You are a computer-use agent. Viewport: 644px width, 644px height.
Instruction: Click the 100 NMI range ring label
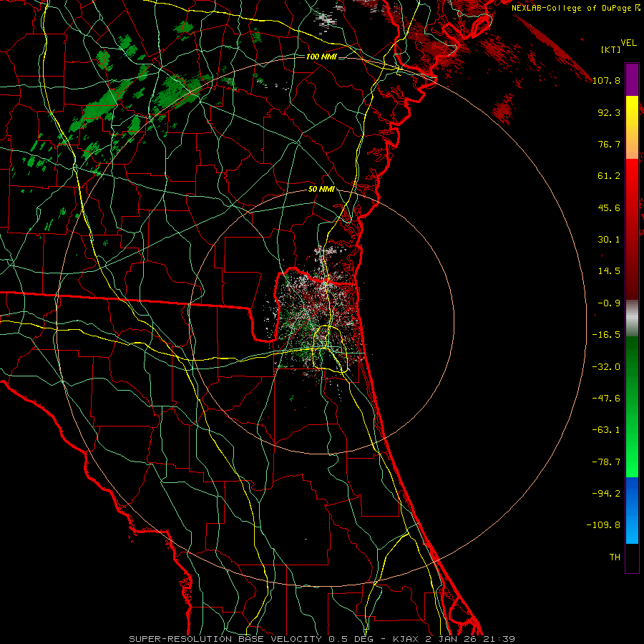coord(321,57)
